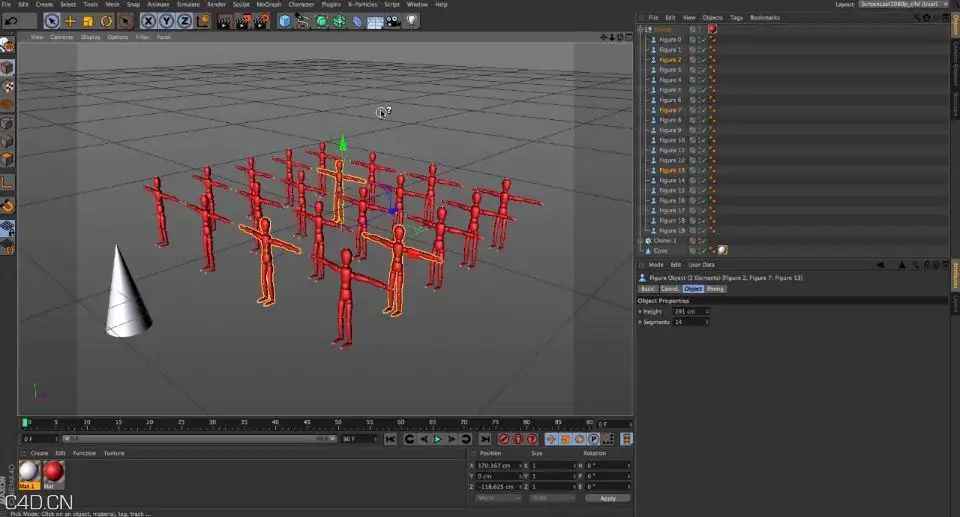Viewport: 960px width, 517px height.
Task: Click the L-shaped axis mode icon
Action: pos(7,182)
